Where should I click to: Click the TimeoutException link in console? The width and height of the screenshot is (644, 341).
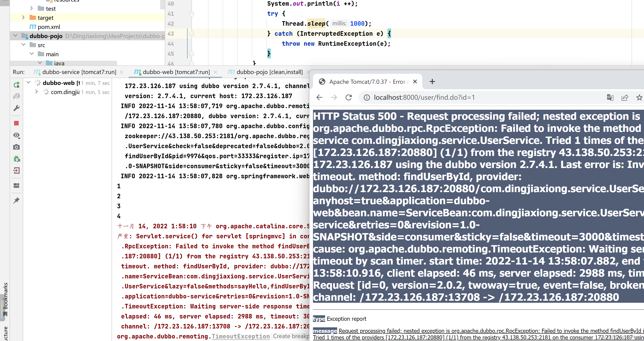click(x=241, y=336)
